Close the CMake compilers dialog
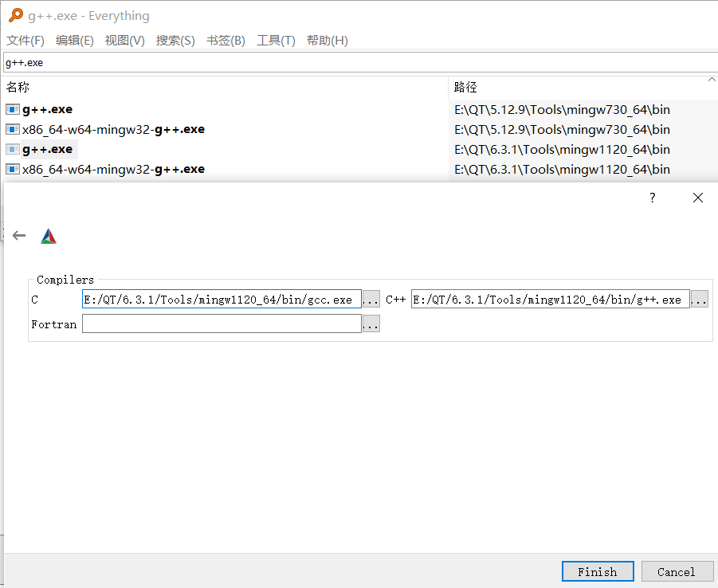This screenshot has height=588, width=718. click(x=698, y=198)
